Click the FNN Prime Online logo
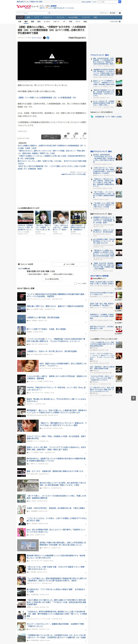138x644 pixels. pyautogui.click(x=77, y=38)
